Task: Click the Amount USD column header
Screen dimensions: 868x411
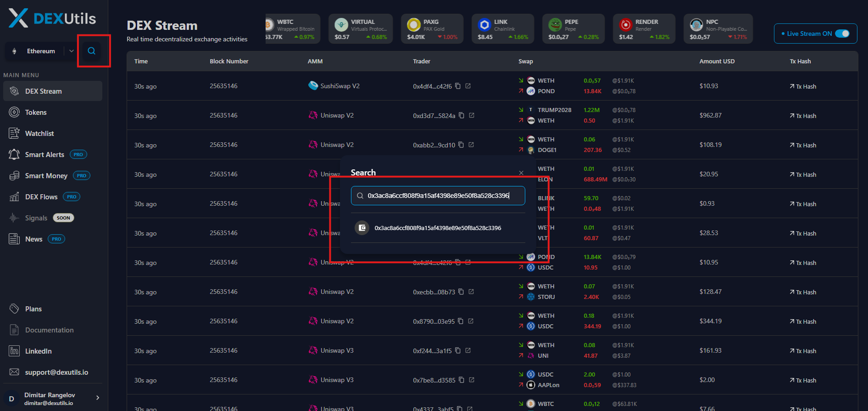Action: (x=717, y=62)
